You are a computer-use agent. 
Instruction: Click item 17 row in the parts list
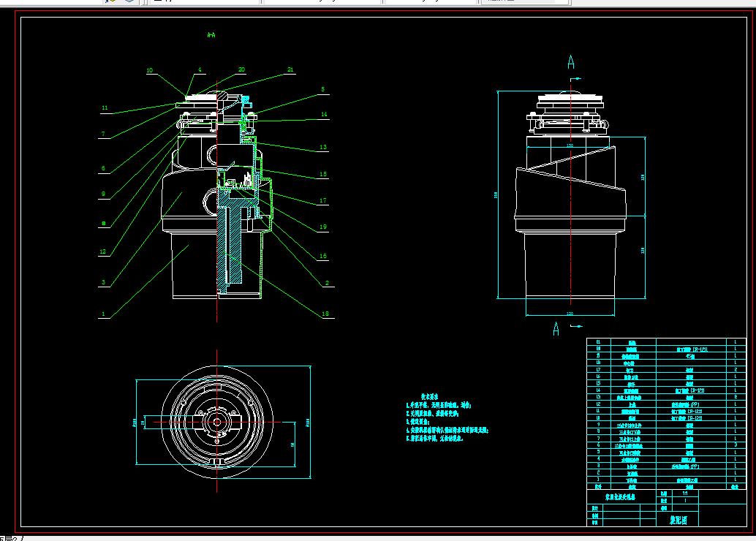[666, 369]
